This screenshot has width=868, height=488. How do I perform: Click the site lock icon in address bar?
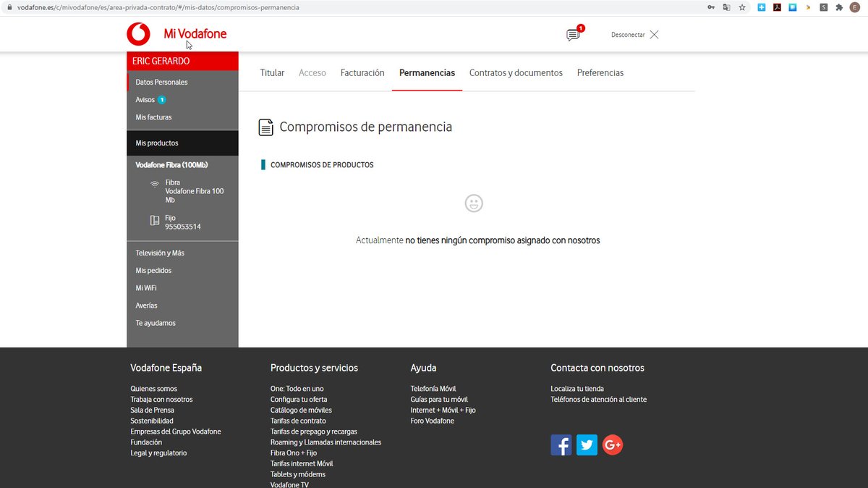tap(9, 7)
